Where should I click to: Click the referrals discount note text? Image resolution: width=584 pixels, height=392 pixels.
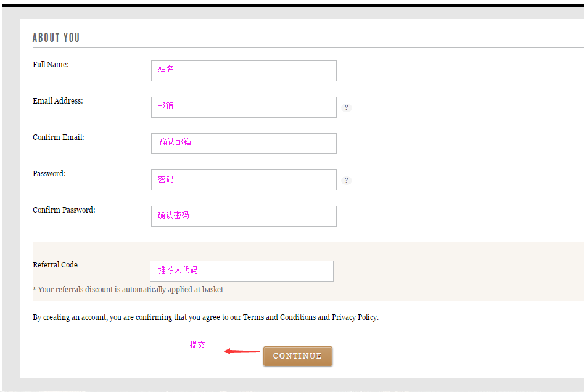(x=128, y=290)
